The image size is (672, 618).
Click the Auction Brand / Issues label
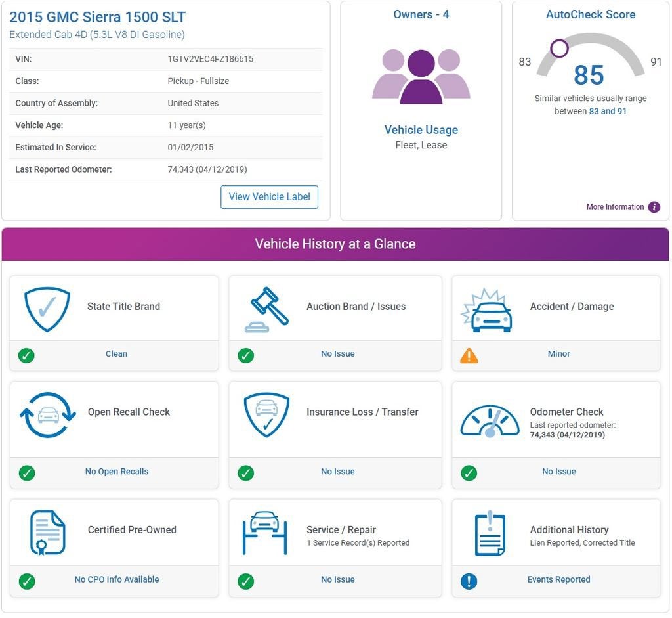[356, 307]
